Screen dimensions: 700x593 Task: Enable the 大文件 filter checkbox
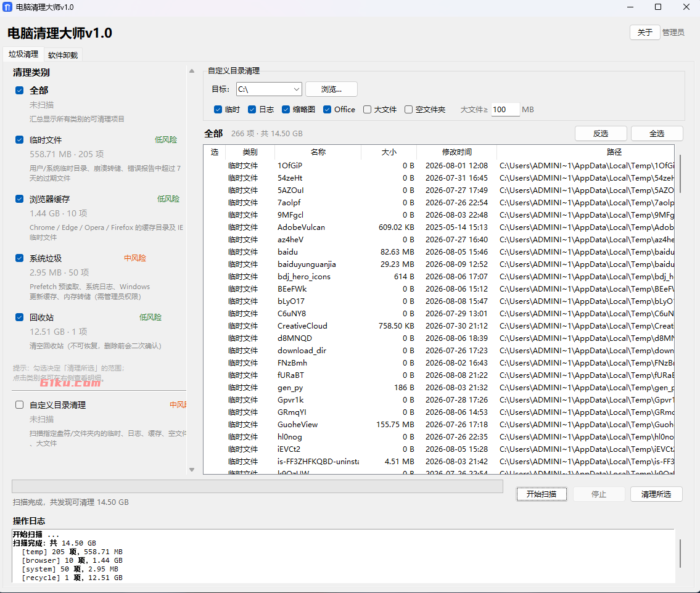(367, 110)
